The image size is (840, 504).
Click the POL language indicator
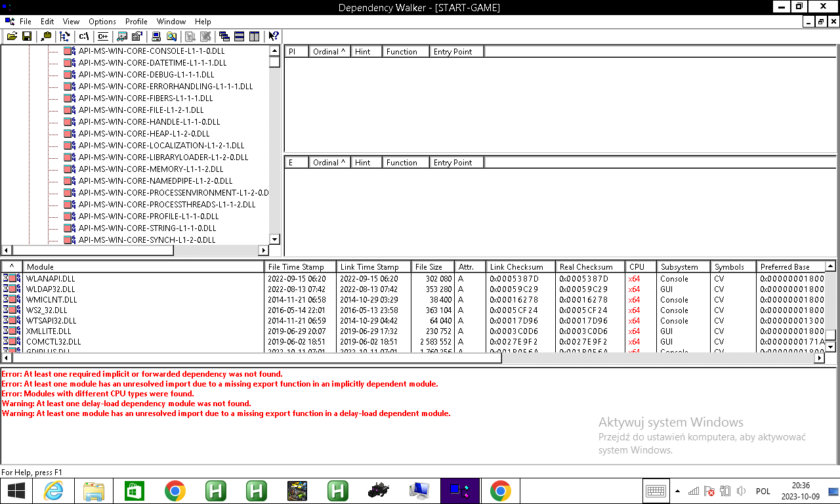point(763,491)
